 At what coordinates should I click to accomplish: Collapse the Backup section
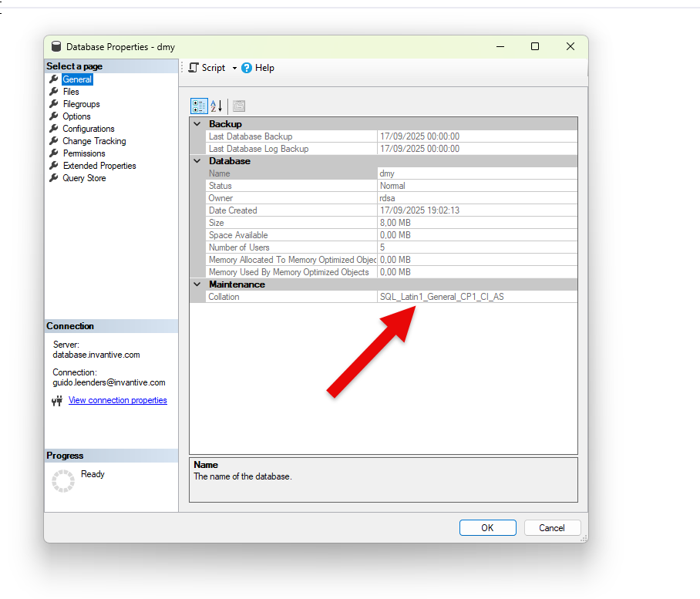[197, 124]
